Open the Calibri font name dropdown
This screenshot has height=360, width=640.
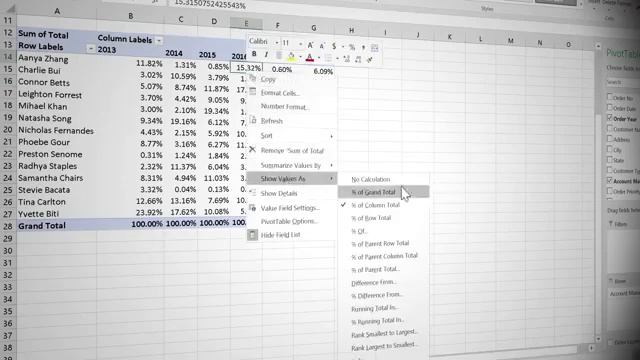276,42
